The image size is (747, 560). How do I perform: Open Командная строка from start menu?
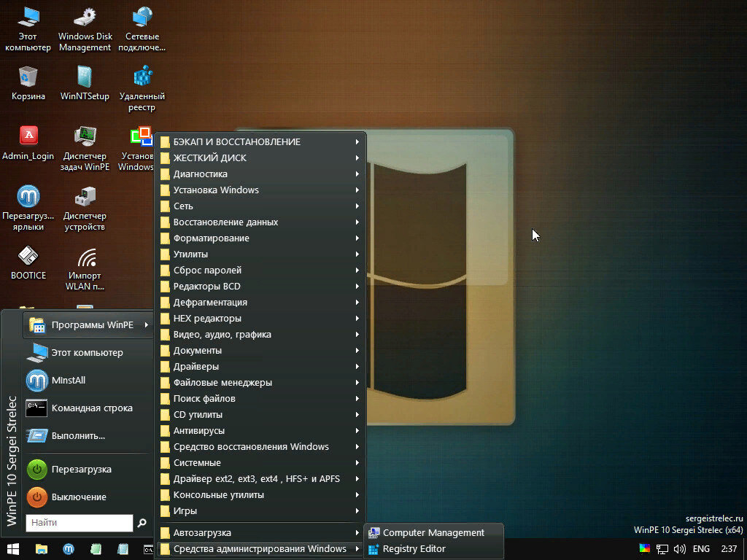click(88, 408)
